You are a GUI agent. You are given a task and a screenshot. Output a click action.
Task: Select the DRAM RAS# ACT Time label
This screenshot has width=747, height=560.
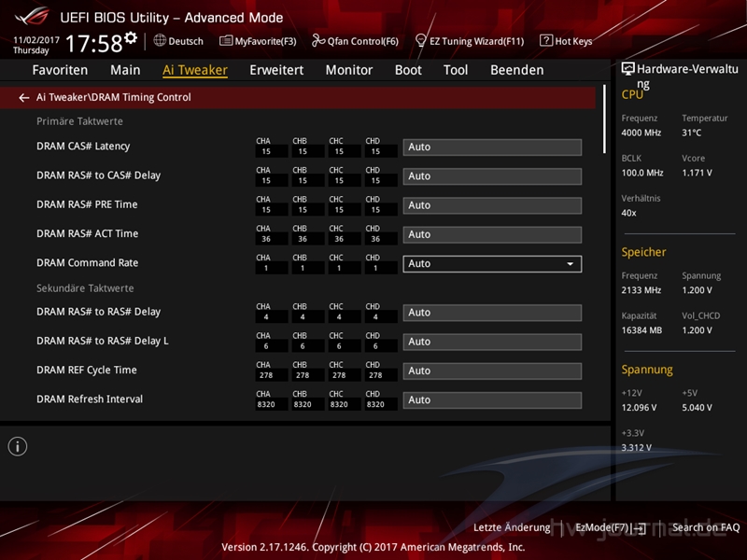[88, 234]
